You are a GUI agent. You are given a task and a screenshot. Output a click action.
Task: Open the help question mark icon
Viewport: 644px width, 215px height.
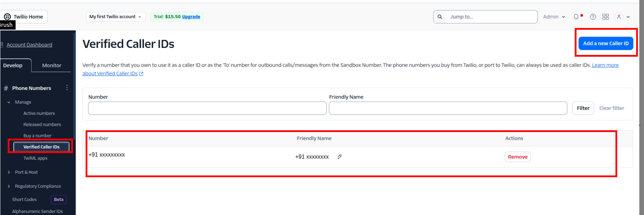click(x=593, y=17)
